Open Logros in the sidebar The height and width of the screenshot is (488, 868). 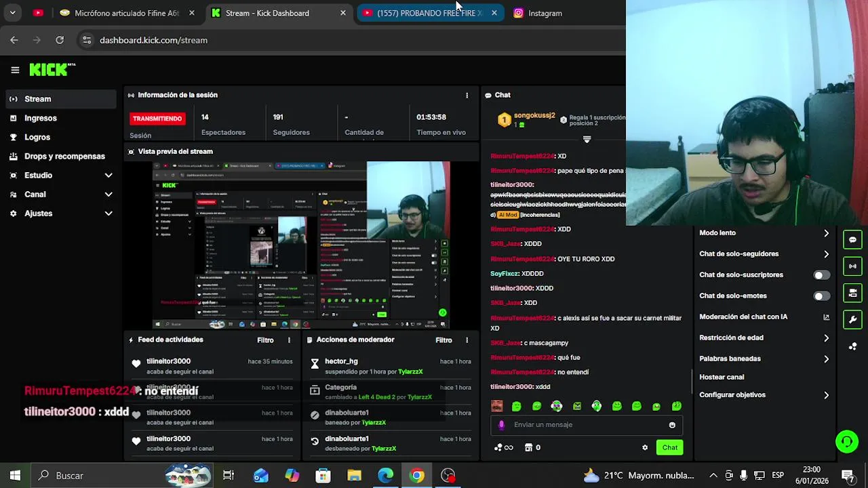(x=60, y=137)
